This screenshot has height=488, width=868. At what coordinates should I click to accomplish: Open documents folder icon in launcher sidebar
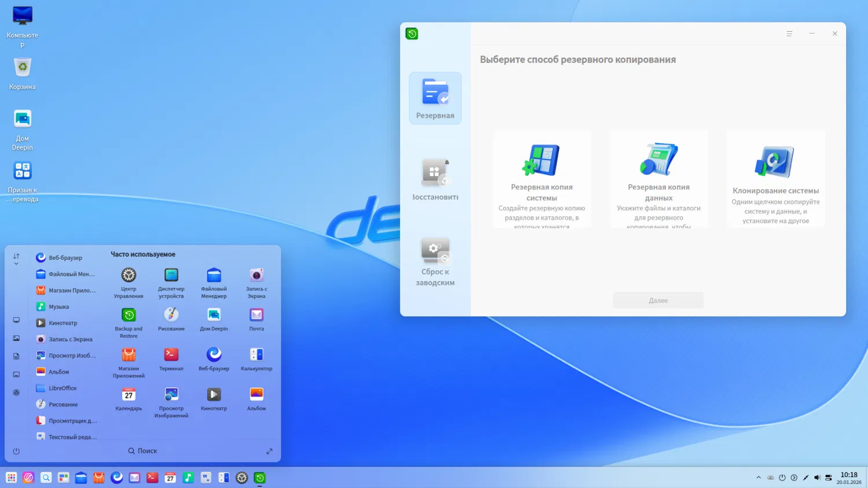point(16,356)
